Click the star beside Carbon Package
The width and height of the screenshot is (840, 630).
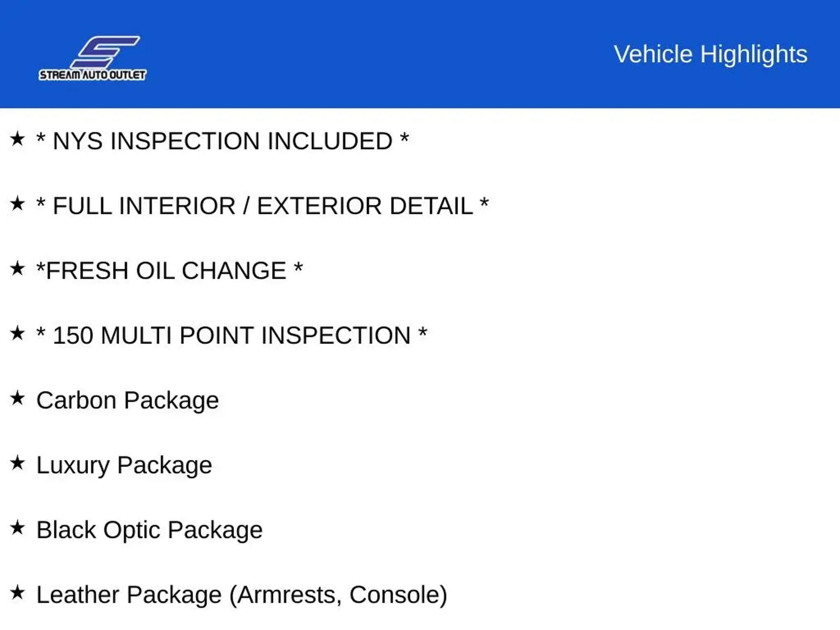[18, 398]
